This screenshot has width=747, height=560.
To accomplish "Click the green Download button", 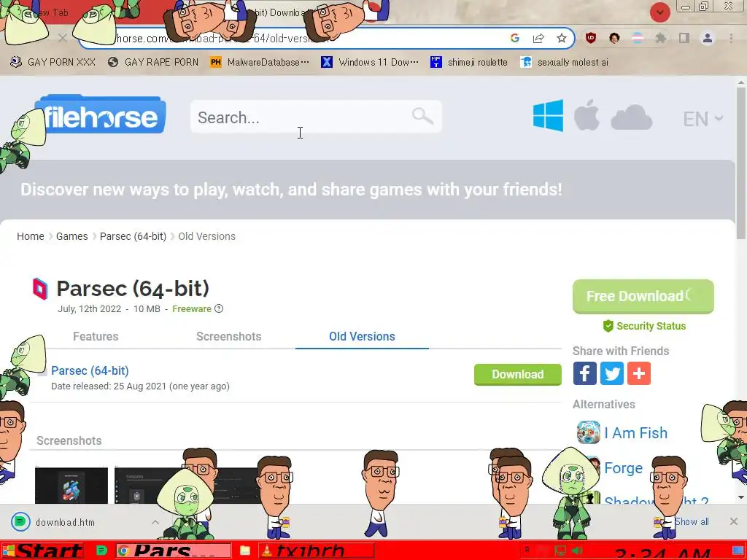I will tap(518, 374).
